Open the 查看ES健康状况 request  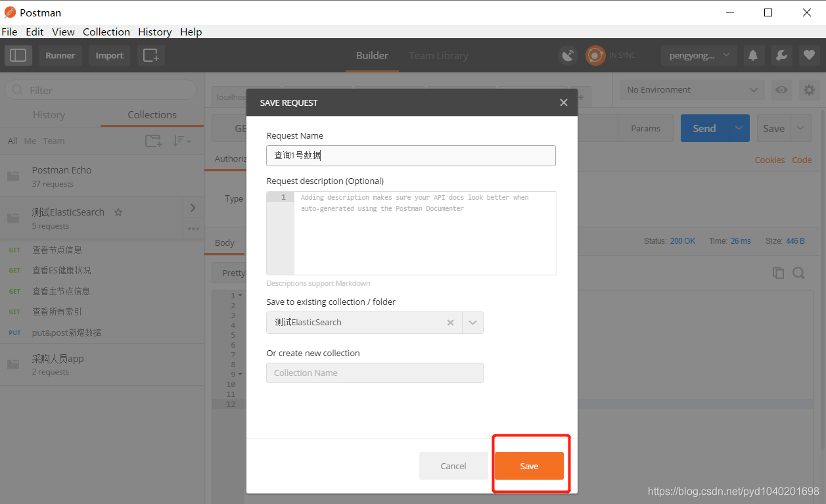coord(102,270)
